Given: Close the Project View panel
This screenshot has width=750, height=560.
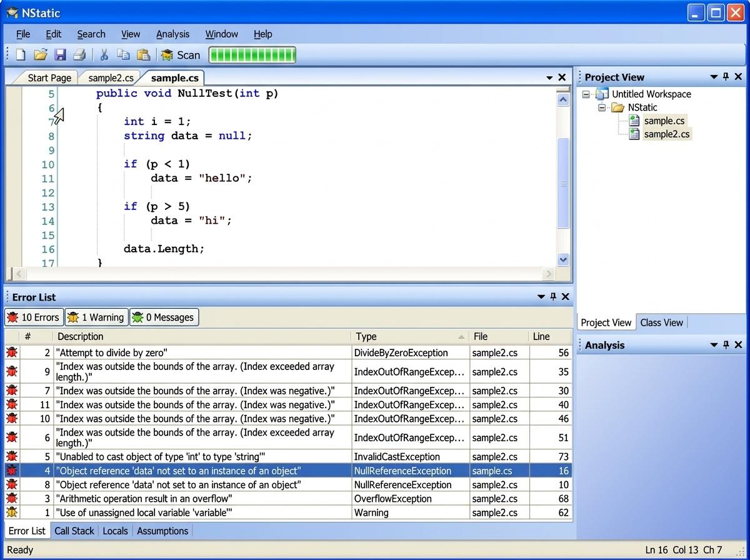Looking at the screenshot, I should [x=738, y=77].
